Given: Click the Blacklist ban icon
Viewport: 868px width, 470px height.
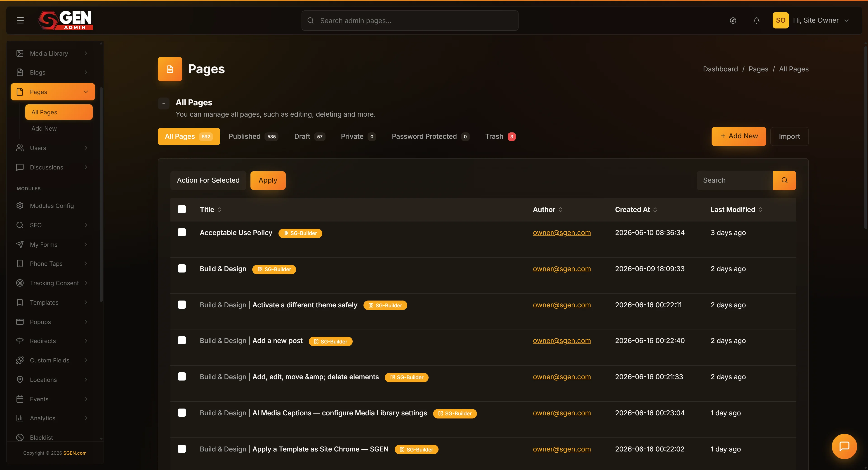Looking at the screenshot, I should (x=20, y=437).
